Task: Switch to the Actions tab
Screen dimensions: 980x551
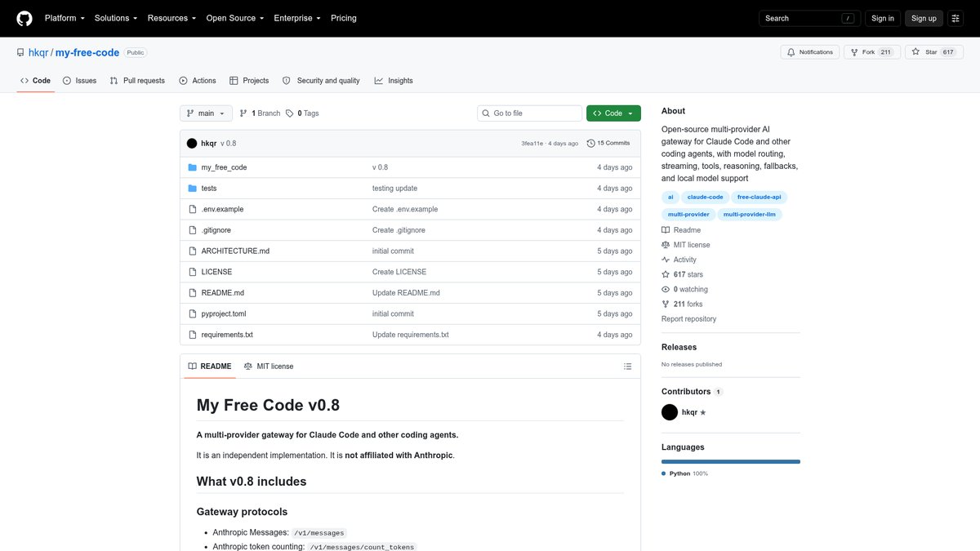Action: [198, 81]
